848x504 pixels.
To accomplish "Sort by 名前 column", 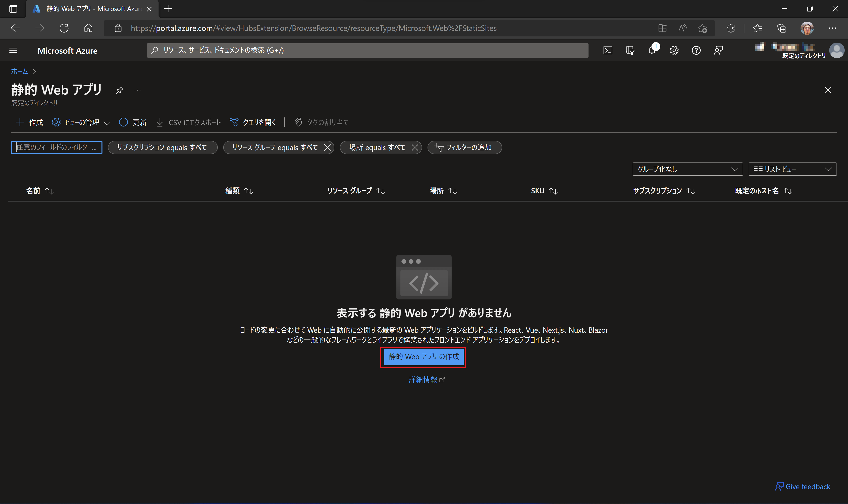I will (39, 191).
